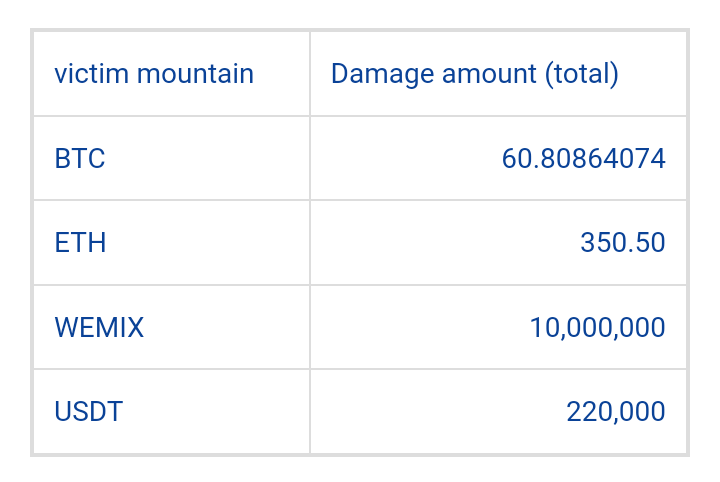Image resolution: width=720 pixels, height=482 pixels.
Task: Click blank space right of BTC label
Action: click(x=207, y=159)
